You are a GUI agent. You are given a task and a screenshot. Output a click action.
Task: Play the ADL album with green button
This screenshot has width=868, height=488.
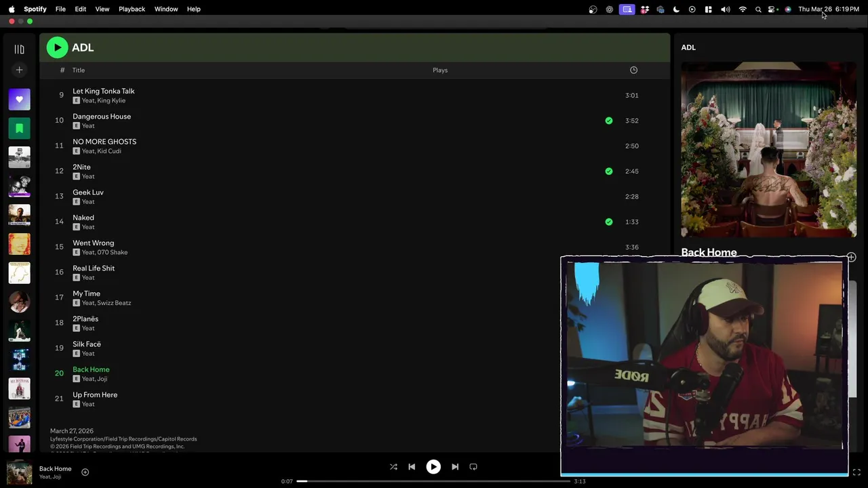(x=57, y=47)
